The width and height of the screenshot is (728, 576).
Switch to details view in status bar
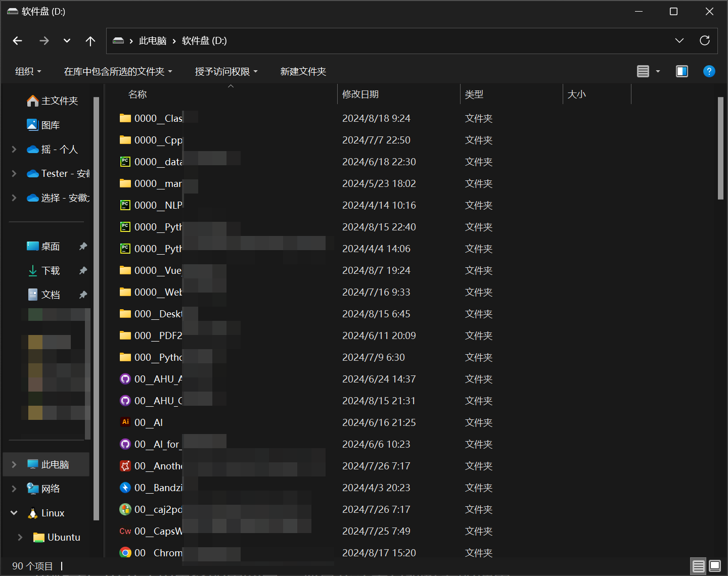(x=699, y=566)
